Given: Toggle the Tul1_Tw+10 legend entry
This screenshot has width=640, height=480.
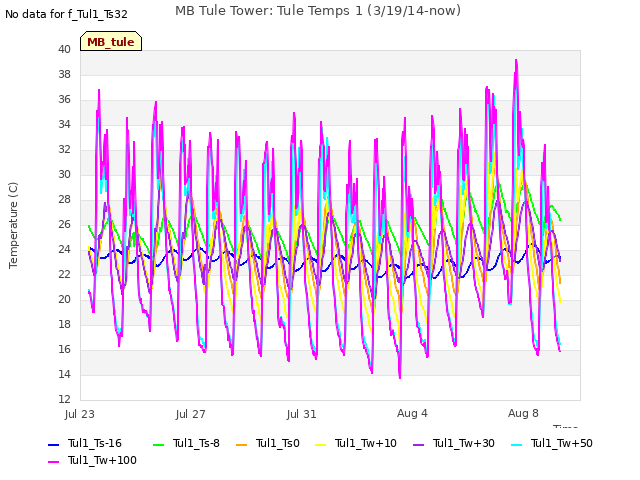Looking at the screenshot, I should (x=356, y=443).
